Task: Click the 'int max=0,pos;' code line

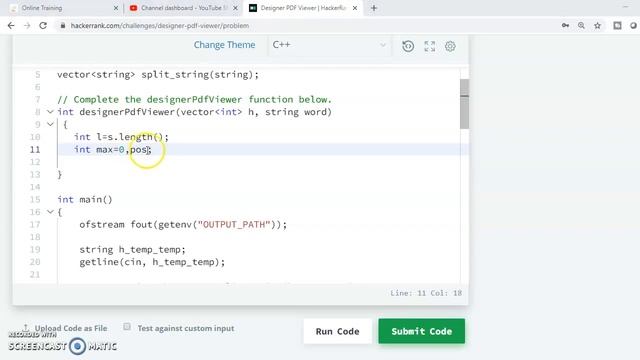Action: [x=113, y=150]
